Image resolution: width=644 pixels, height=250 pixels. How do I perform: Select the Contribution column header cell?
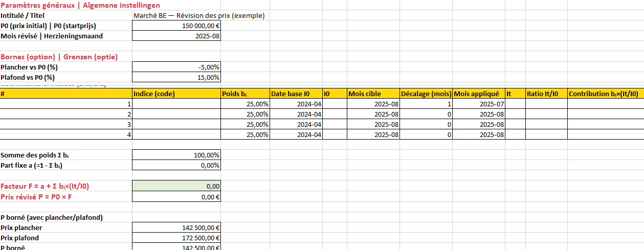click(605, 94)
